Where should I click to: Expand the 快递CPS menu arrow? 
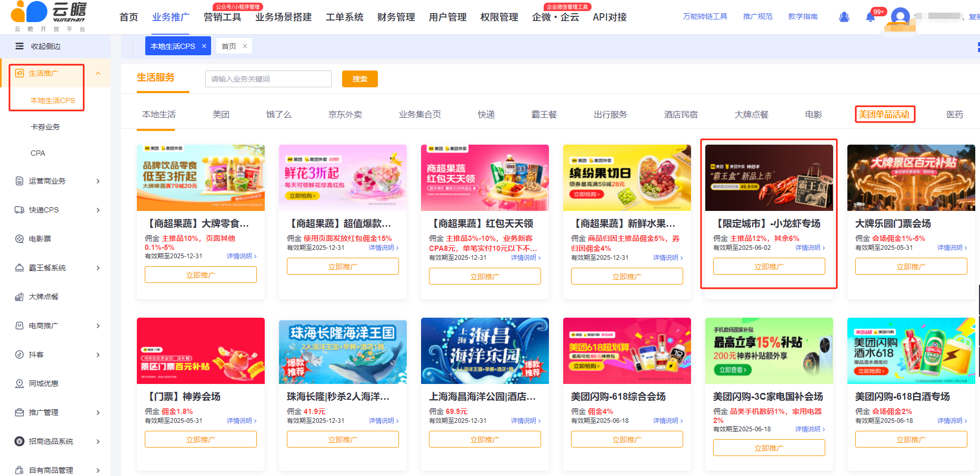click(x=98, y=210)
